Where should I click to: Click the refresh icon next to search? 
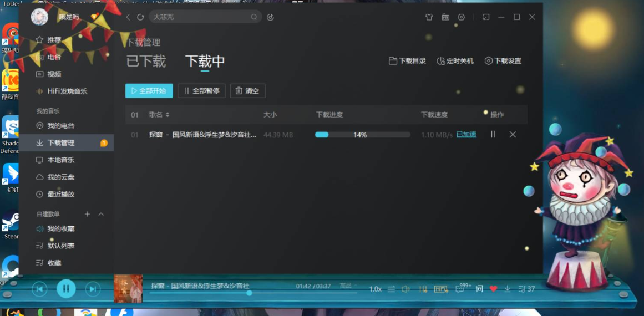(x=140, y=17)
